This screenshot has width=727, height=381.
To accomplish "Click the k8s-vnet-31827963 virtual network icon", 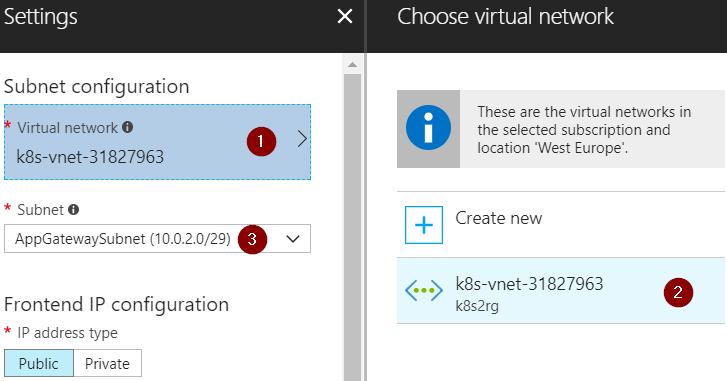I will pos(424,291).
